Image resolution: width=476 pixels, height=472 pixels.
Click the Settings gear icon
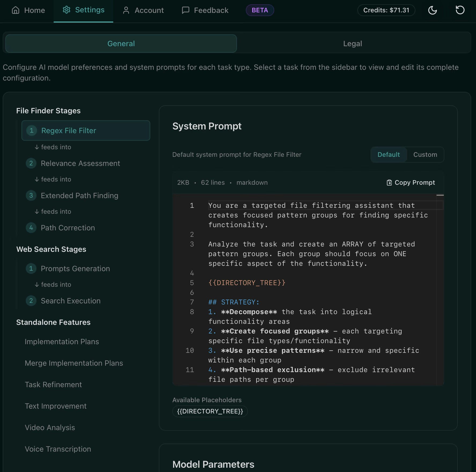[x=67, y=10]
